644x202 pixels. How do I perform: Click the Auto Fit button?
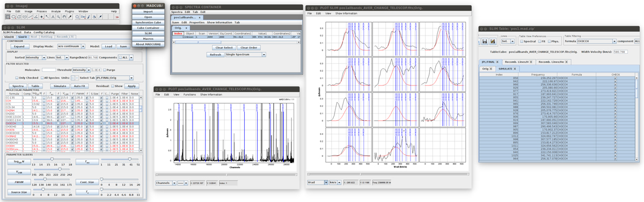pyautogui.click(x=79, y=86)
